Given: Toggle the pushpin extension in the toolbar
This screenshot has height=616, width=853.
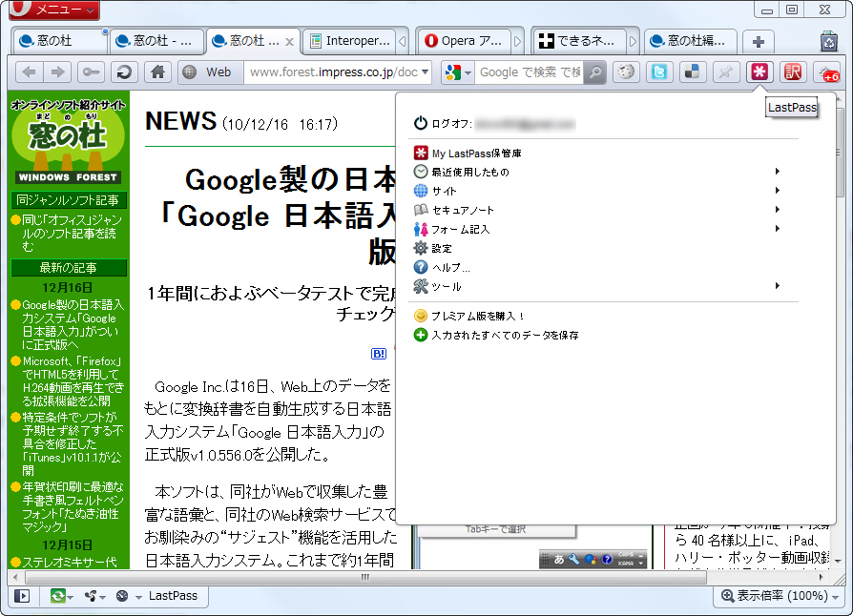Looking at the screenshot, I should click(x=726, y=72).
